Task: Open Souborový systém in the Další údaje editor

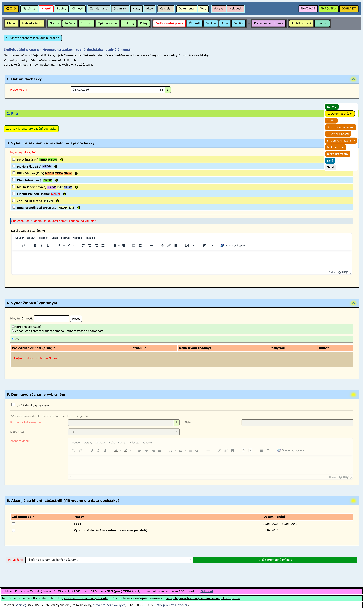Action: pos(234,246)
